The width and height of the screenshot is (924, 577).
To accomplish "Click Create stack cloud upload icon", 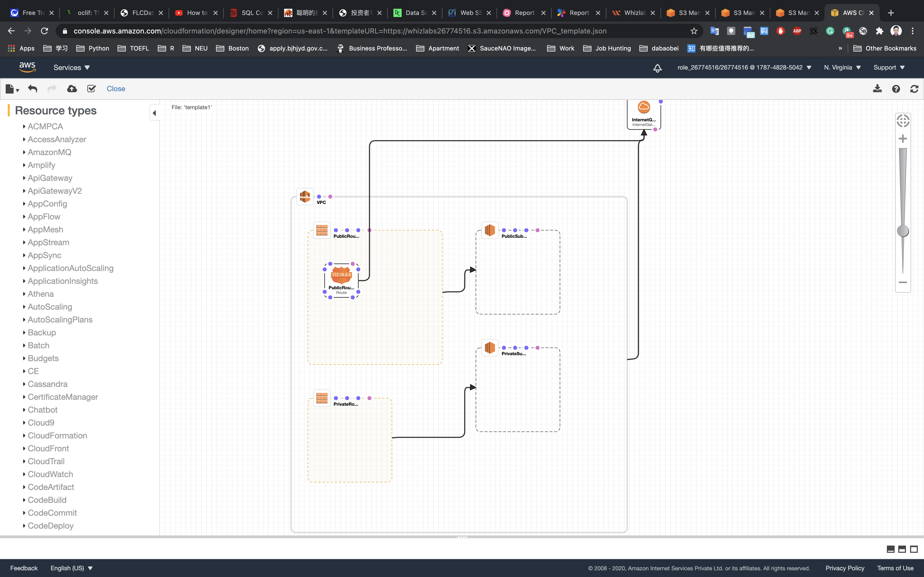I will (72, 89).
